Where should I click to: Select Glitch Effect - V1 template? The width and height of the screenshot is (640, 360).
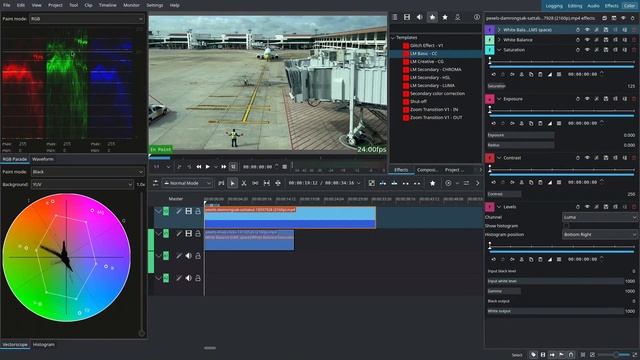427,46
